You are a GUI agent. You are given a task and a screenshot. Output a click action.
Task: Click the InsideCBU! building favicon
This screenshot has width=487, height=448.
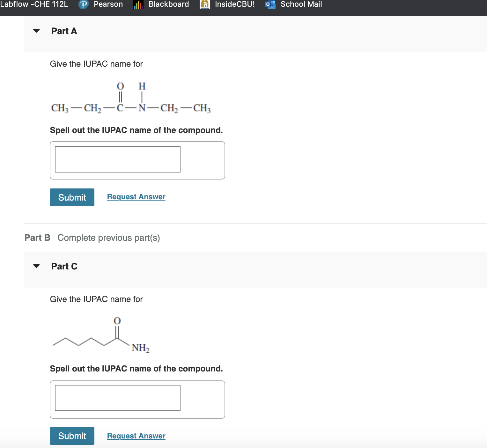click(x=204, y=4)
